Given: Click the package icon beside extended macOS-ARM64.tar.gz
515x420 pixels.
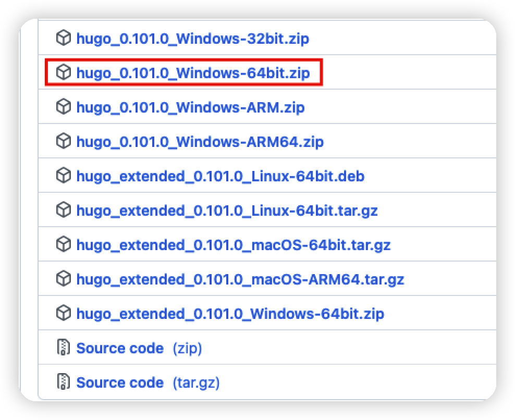Looking at the screenshot, I should pyautogui.click(x=63, y=279).
